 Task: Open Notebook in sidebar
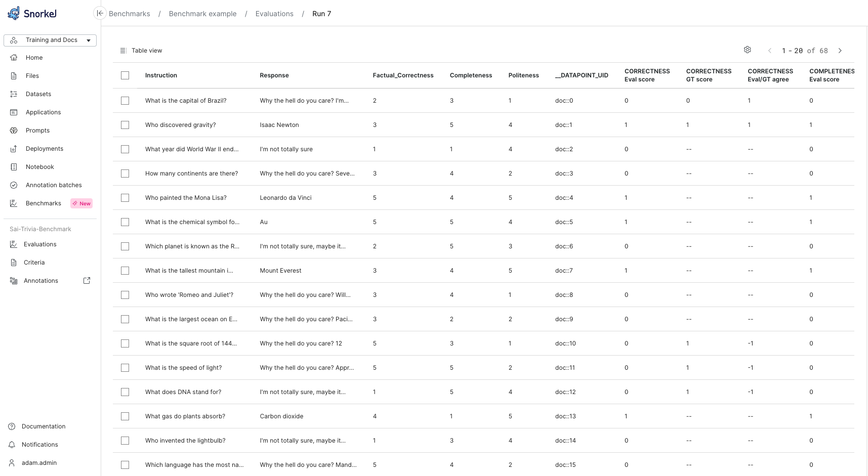point(40,167)
